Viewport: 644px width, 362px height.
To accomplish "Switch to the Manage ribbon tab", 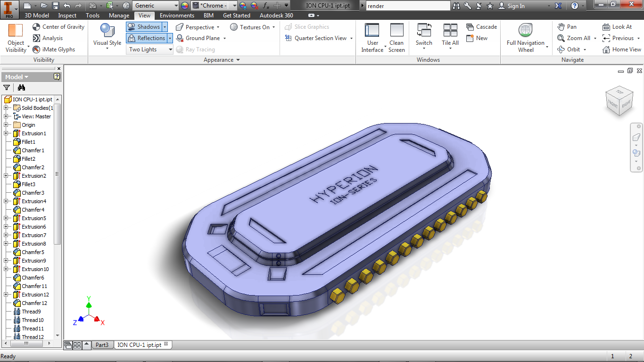I will pos(119,16).
